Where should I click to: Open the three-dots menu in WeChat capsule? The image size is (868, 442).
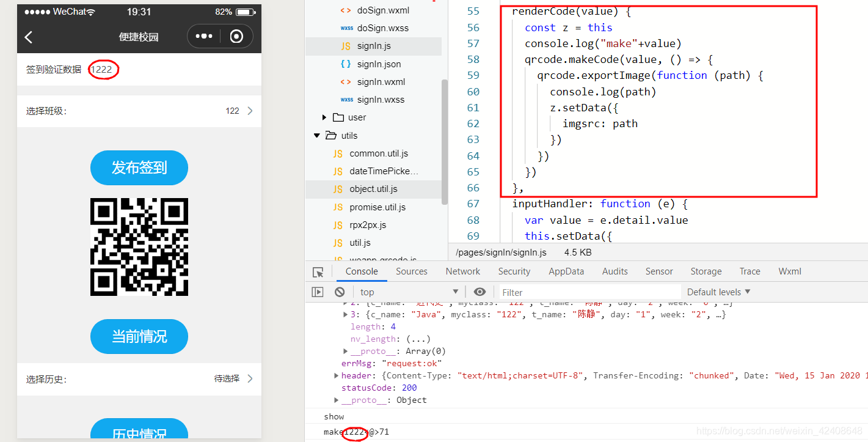tap(203, 37)
